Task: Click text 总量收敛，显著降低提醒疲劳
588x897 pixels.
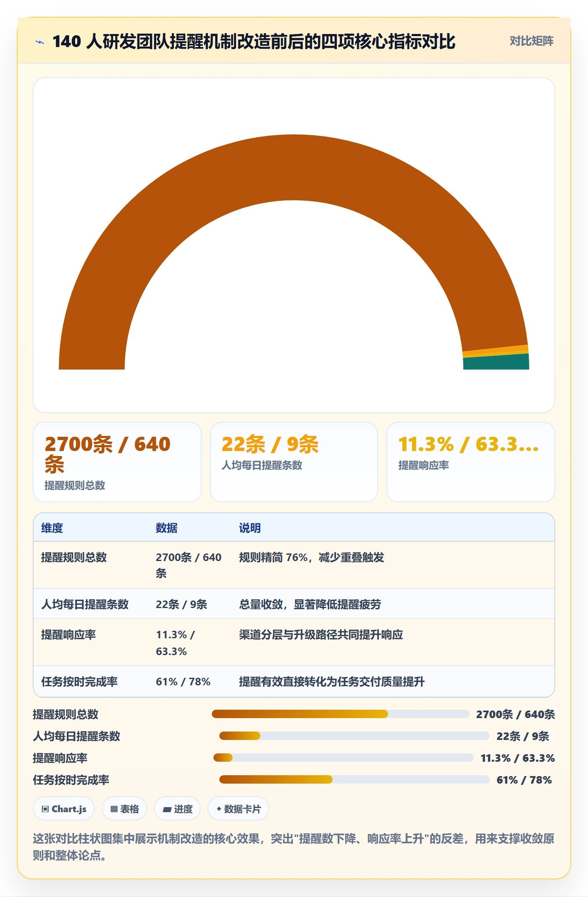Action: [x=310, y=604]
